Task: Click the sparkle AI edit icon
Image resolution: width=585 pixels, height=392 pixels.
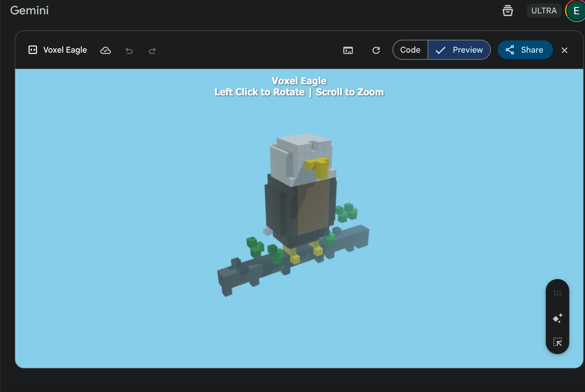Action: click(558, 318)
